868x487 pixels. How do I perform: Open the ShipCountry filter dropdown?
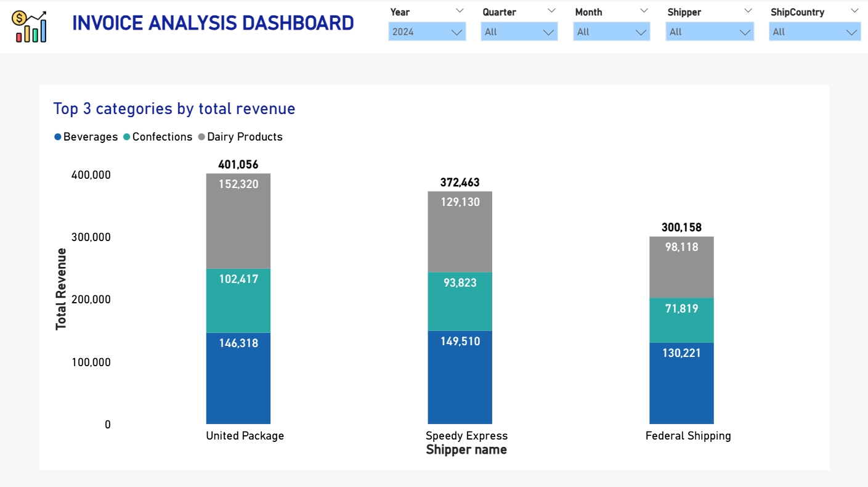click(814, 32)
